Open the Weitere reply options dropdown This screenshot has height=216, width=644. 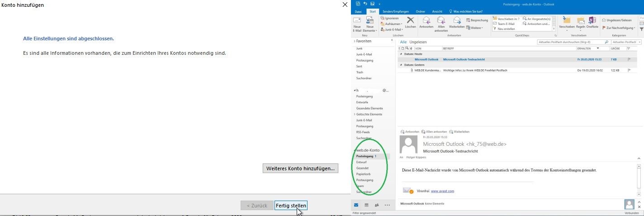474,28
